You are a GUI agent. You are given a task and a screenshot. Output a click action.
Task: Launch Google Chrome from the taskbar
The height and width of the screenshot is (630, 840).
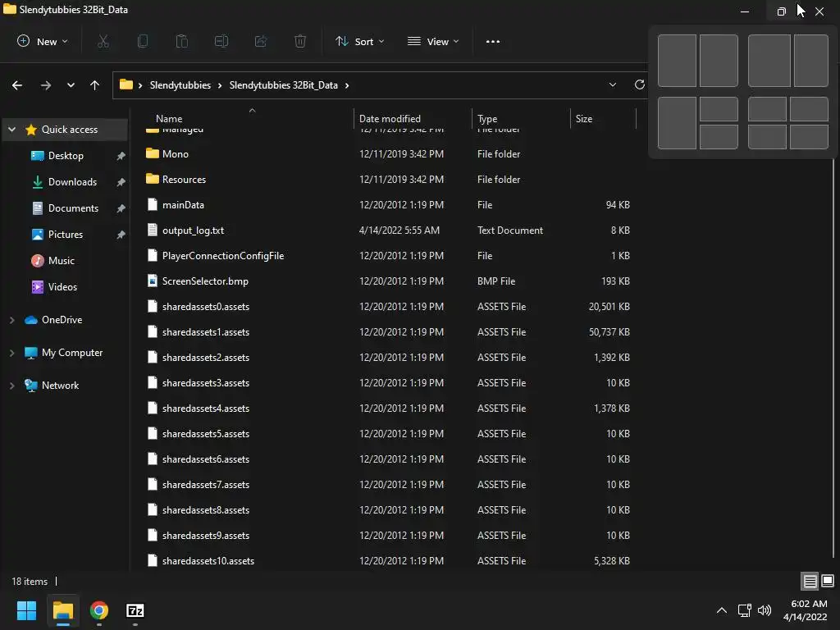pos(99,610)
